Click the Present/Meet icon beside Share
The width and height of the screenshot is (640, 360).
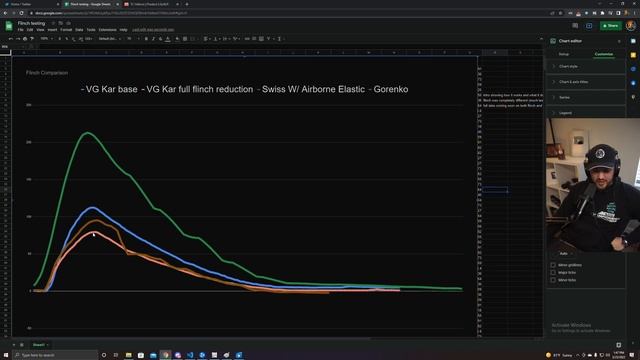[x=589, y=26]
